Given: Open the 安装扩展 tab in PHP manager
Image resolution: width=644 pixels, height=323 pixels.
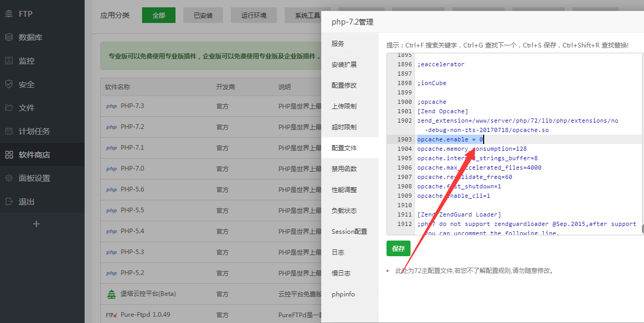Looking at the screenshot, I should coord(344,65).
